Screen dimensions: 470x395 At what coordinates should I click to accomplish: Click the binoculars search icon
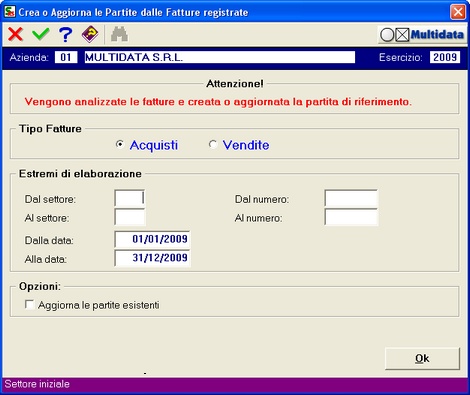pos(119,34)
